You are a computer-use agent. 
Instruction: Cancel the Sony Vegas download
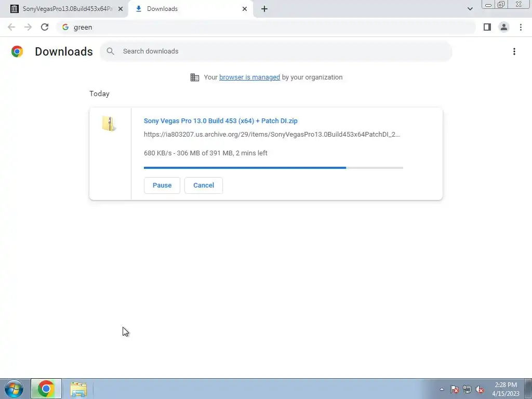[204, 185]
